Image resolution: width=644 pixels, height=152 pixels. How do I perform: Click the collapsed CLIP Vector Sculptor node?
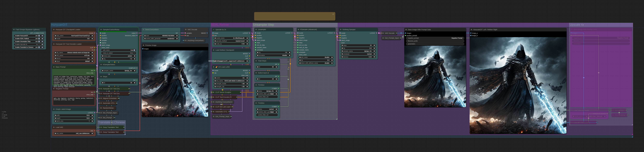pos(223,92)
